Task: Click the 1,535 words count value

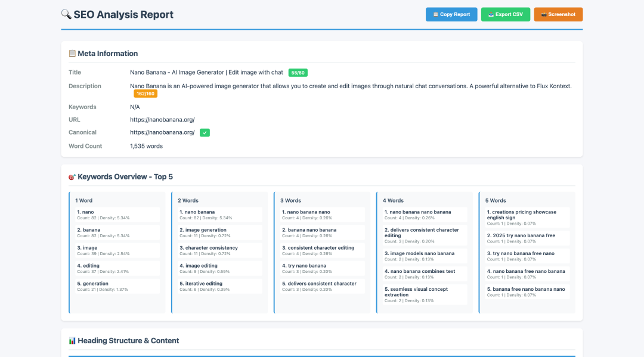Action: (146, 146)
